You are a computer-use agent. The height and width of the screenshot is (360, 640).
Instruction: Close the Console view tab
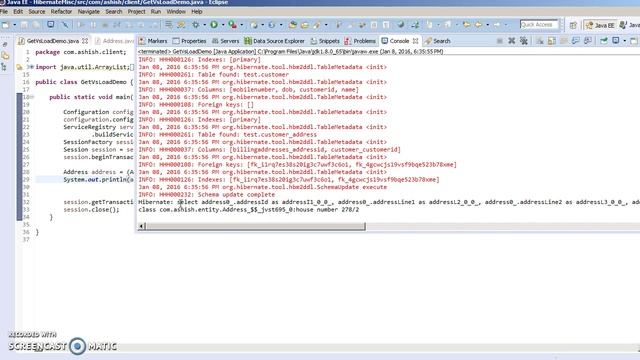coord(415,41)
